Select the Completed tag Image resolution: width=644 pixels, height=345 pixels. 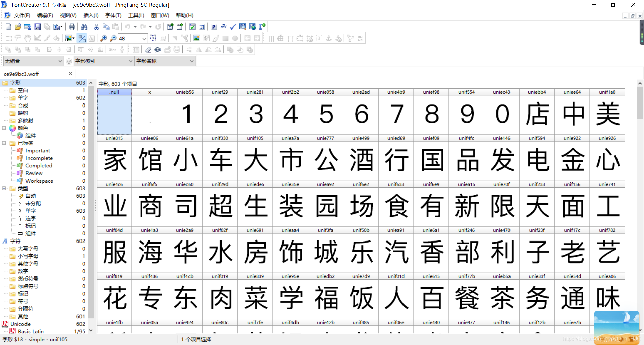coord(39,166)
